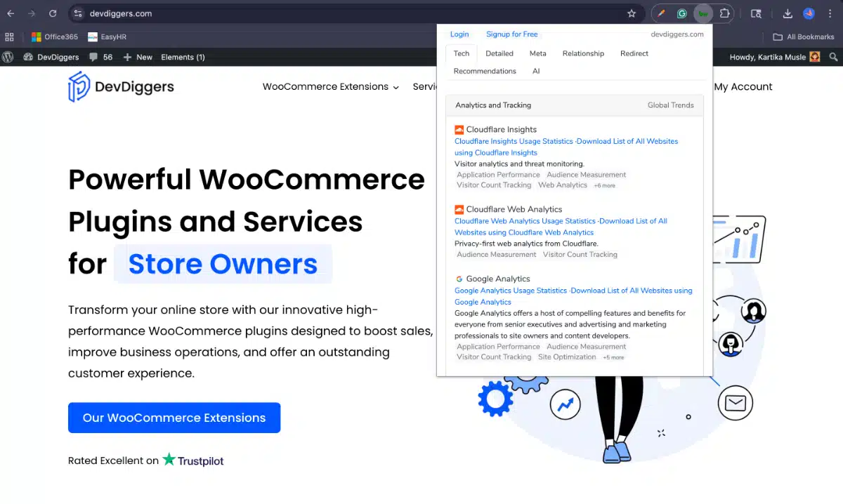
Task: Click Signup for Free in popup
Action: (512, 34)
